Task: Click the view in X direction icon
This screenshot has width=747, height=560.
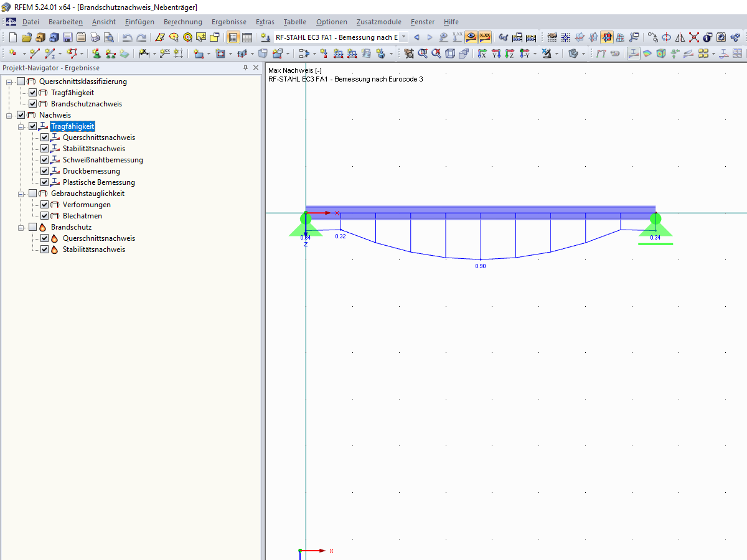Action: point(482,54)
